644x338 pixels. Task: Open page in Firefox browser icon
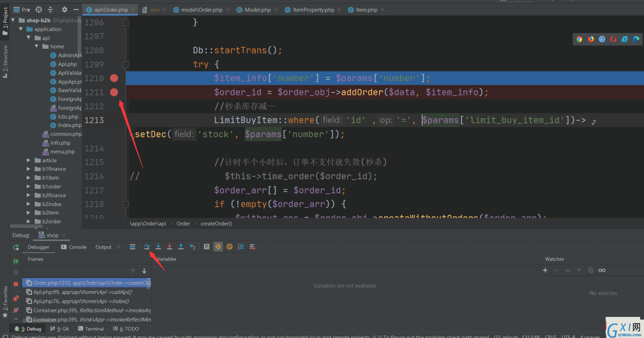pos(591,39)
